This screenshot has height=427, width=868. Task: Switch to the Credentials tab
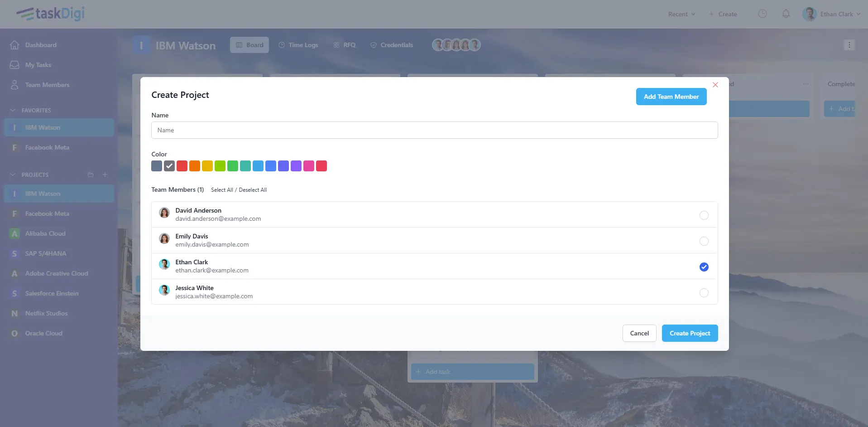(392, 45)
